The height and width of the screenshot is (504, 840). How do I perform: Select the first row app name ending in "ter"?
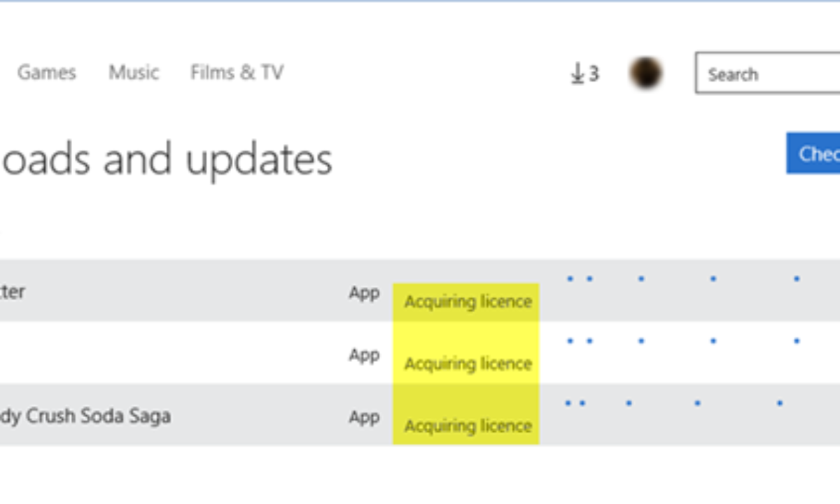(13, 292)
